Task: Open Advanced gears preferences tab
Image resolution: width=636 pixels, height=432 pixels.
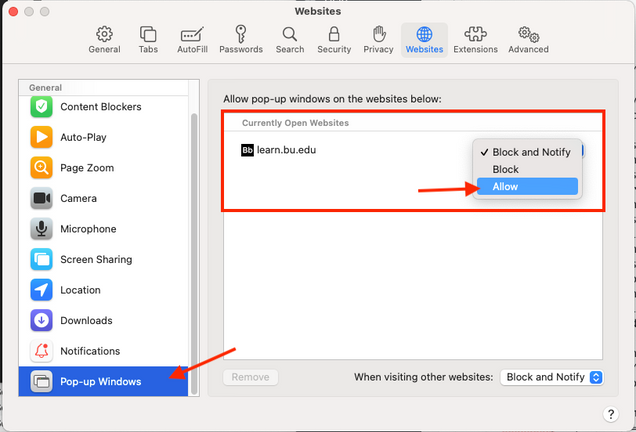Action: coord(528,40)
